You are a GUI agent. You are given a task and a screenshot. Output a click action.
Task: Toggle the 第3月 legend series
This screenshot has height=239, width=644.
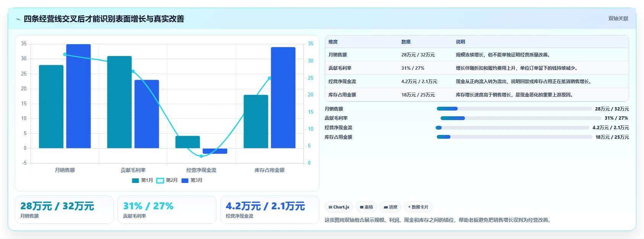pyautogui.click(x=192, y=180)
